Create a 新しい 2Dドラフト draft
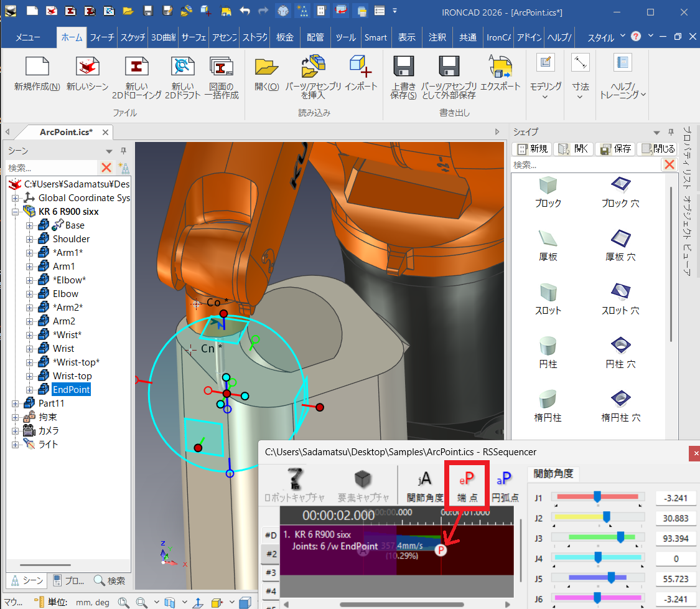 pos(182,67)
